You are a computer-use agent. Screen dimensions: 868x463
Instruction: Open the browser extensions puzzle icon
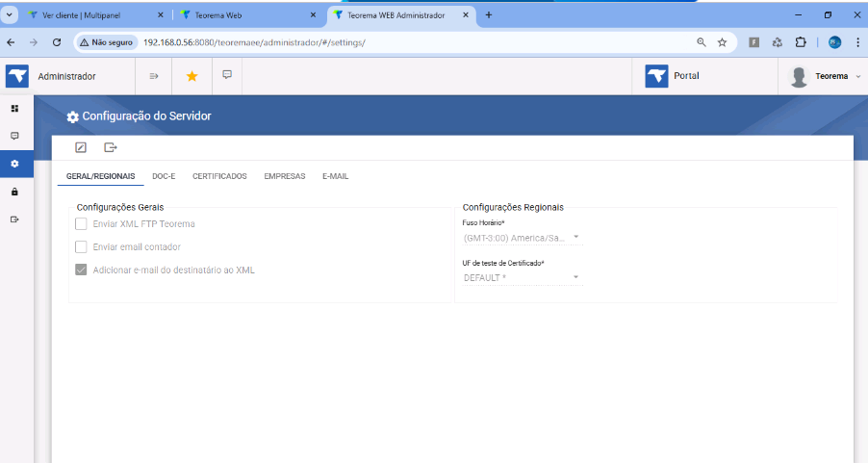(x=801, y=42)
